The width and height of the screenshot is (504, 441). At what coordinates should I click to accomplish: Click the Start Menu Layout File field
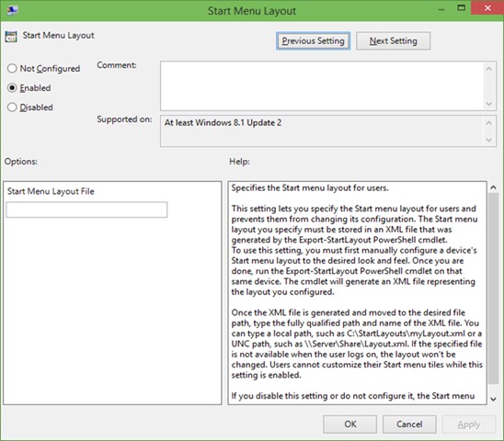(x=86, y=209)
